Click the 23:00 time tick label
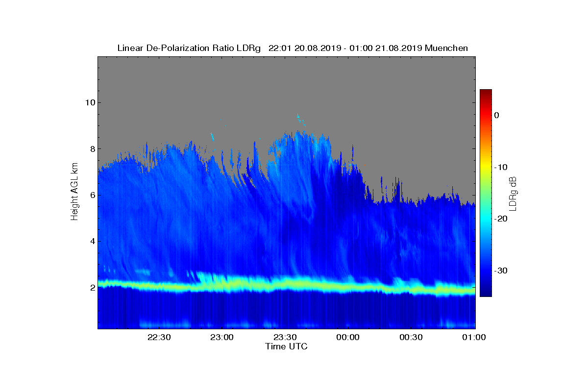 pyautogui.click(x=222, y=338)
